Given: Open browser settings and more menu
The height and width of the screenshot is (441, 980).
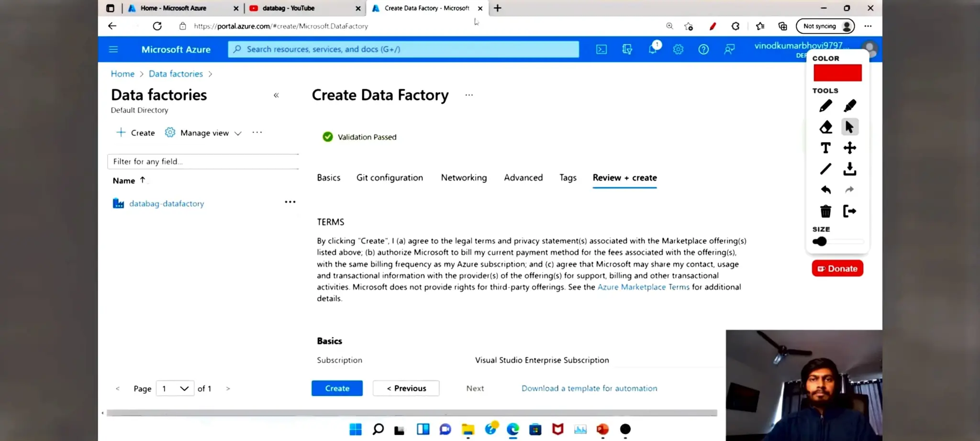Looking at the screenshot, I should coord(868,26).
